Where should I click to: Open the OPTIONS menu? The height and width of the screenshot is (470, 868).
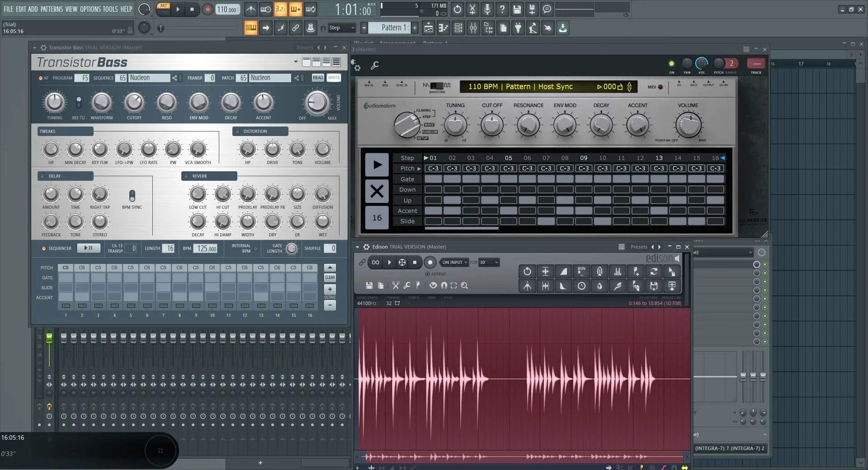pyautogui.click(x=90, y=9)
